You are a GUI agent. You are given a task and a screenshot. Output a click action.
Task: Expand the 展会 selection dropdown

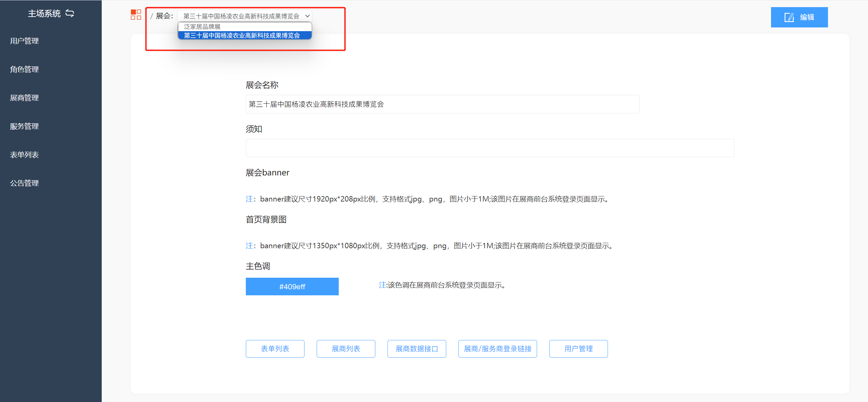click(x=245, y=16)
